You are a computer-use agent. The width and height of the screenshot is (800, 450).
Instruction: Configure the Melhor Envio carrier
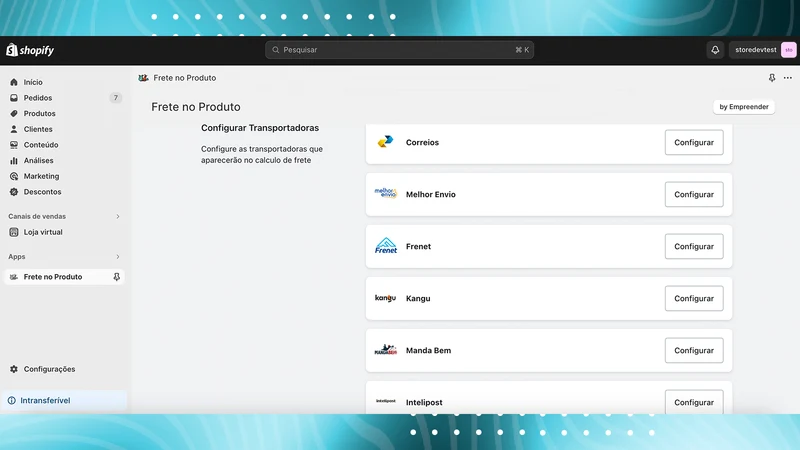(694, 194)
